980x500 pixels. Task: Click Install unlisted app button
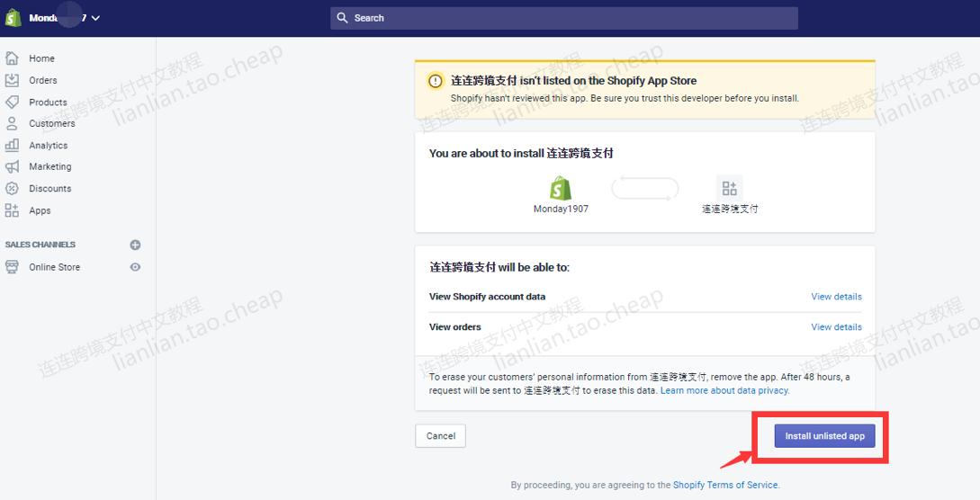(824, 436)
